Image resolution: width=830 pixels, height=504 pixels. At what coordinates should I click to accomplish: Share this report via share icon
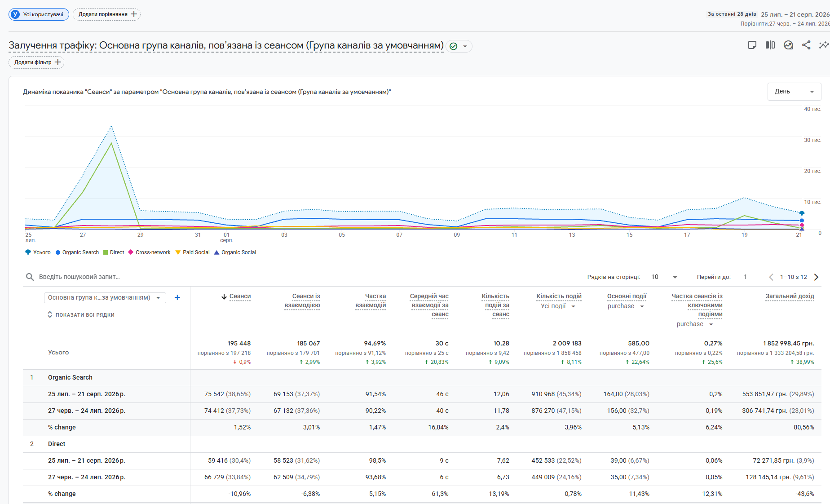tap(806, 45)
